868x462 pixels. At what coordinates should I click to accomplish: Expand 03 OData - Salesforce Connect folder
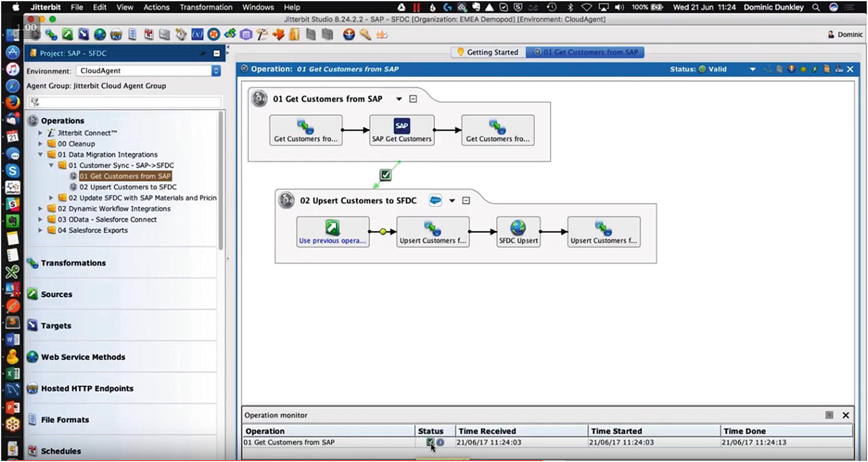(x=41, y=219)
